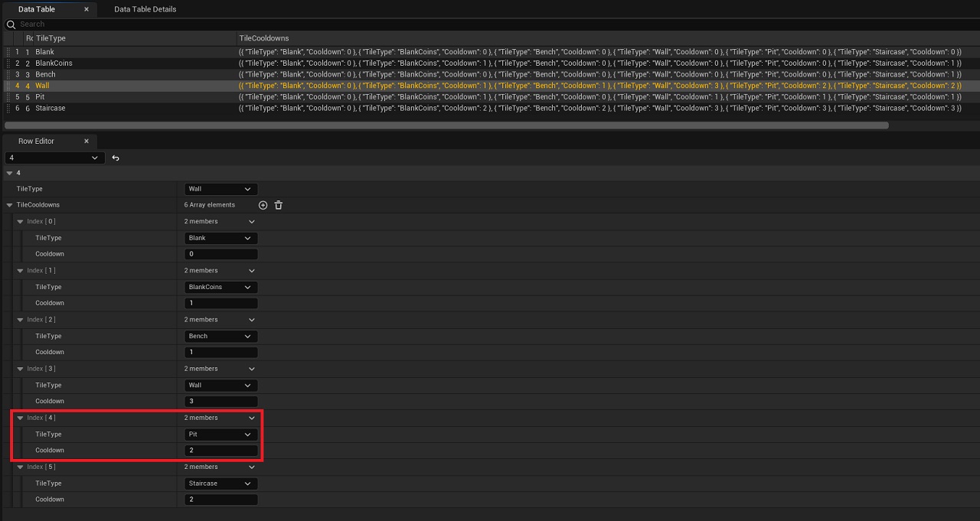Click the search magnifier icon
Image resolution: width=980 pixels, height=521 pixels.
11,24
